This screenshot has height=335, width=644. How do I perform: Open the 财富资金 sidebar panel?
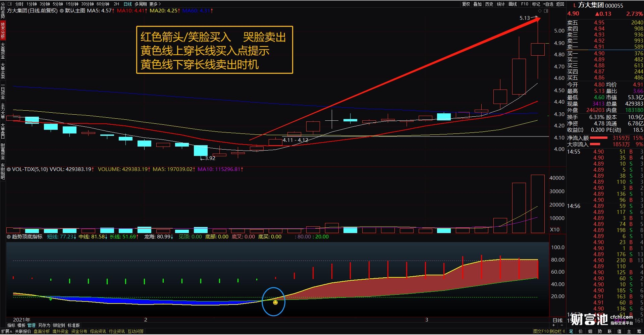3,152
